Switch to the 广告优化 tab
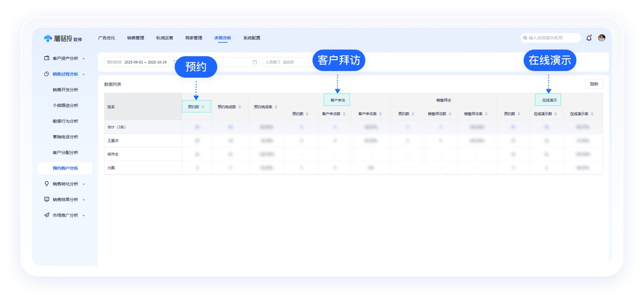This screenshot has width=644, height=301. (107, 38)
